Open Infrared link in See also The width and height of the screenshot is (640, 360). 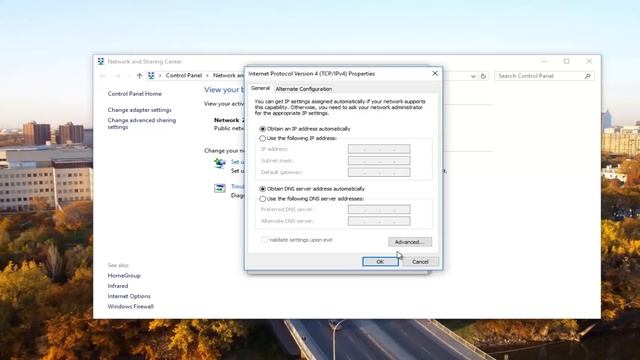[118, 286]
